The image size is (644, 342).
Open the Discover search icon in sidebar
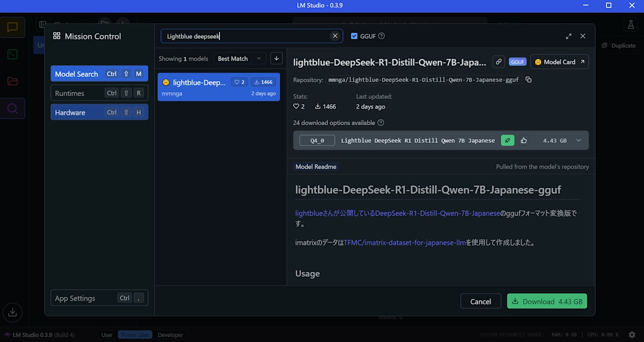click(x=12, y=108)
